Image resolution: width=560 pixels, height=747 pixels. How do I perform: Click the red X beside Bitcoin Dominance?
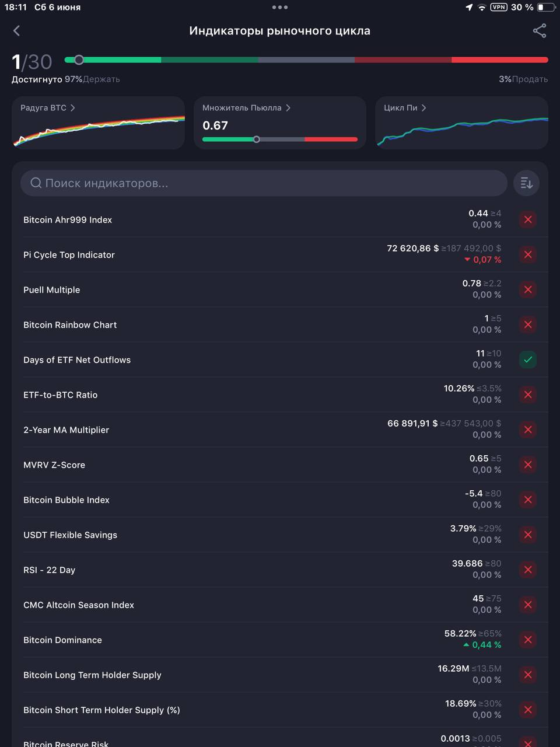click(x=528, y=640)
